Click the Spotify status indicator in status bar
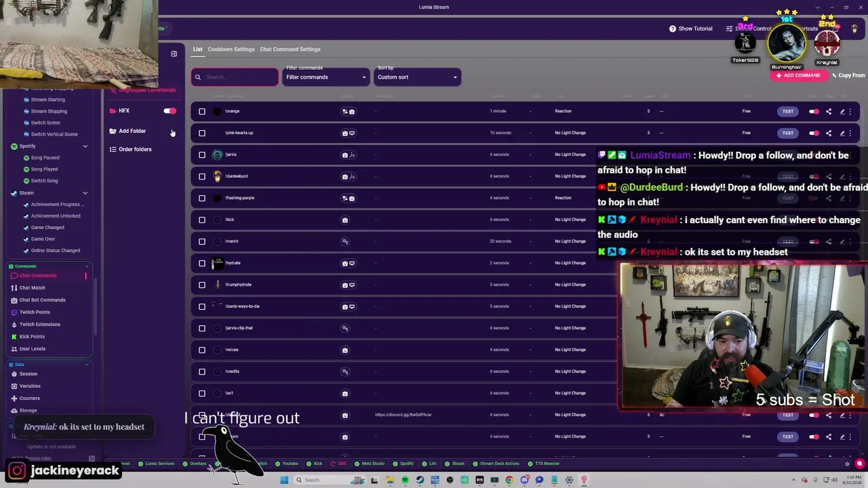 [x=402, y=464]
